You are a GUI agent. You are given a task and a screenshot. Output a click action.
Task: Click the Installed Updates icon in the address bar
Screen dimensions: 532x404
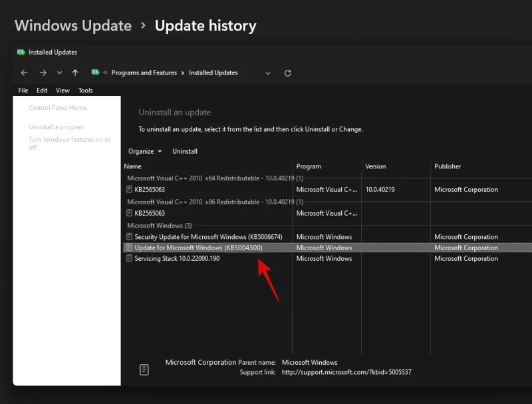point(96,73)
